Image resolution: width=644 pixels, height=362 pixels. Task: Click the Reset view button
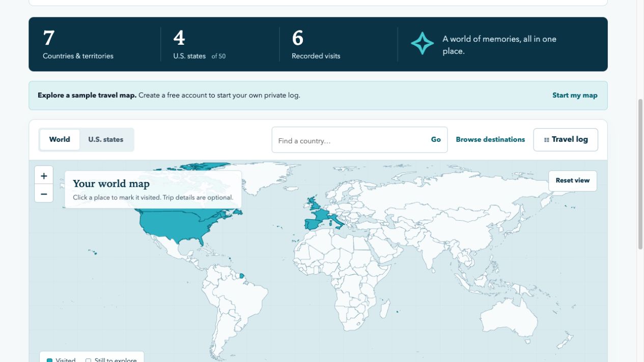point(573,180)
